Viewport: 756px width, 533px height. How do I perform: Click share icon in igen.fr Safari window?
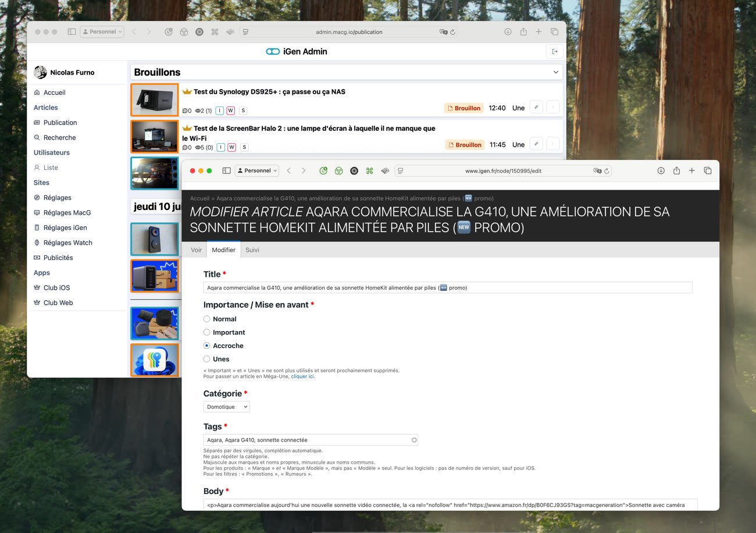(676, 170)
